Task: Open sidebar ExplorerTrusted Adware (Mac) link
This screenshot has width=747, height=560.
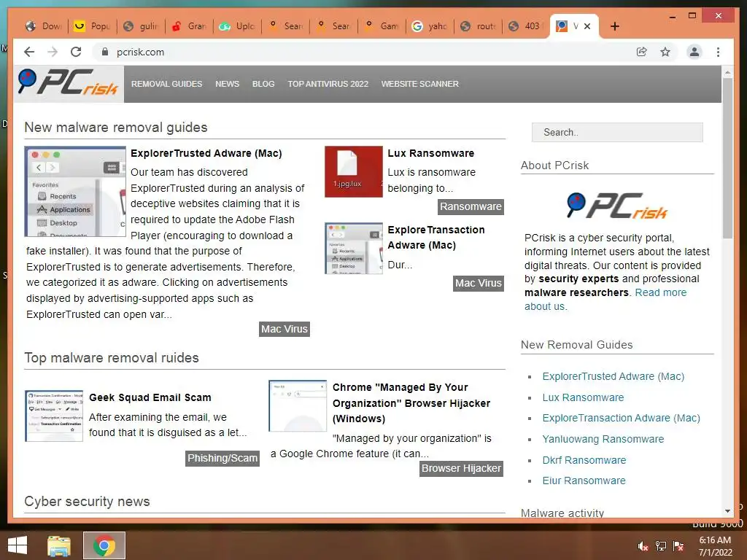Action: [x=613, y=377]
